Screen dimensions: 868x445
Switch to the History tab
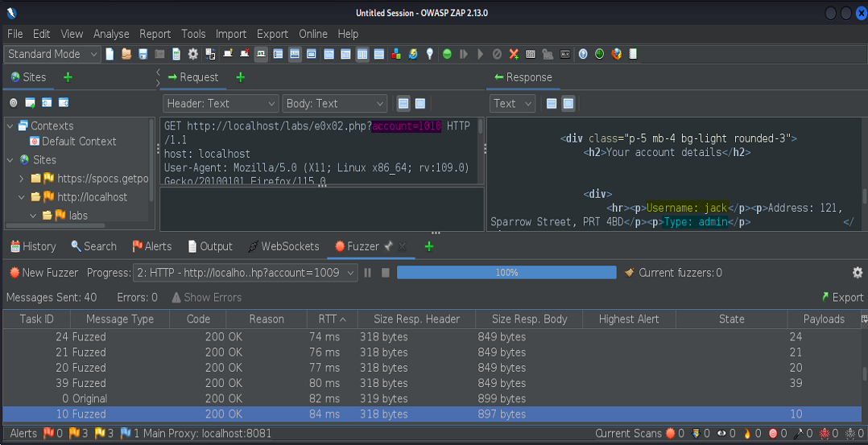coord(33,246)
